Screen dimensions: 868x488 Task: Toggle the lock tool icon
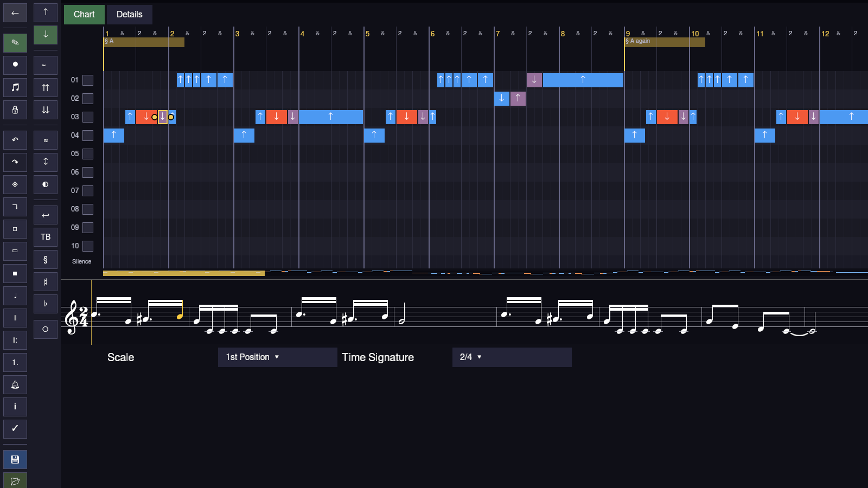coord(15,110)
